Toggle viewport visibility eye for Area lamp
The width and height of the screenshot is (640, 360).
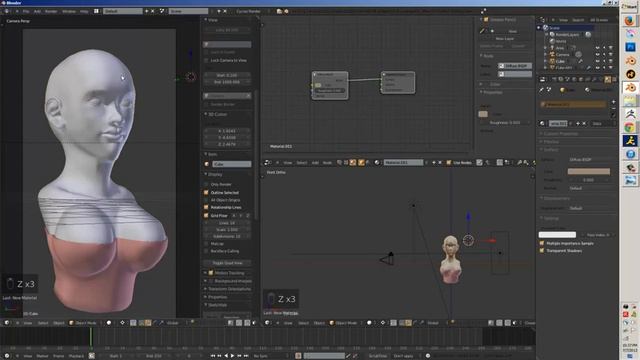pos(598,48)
